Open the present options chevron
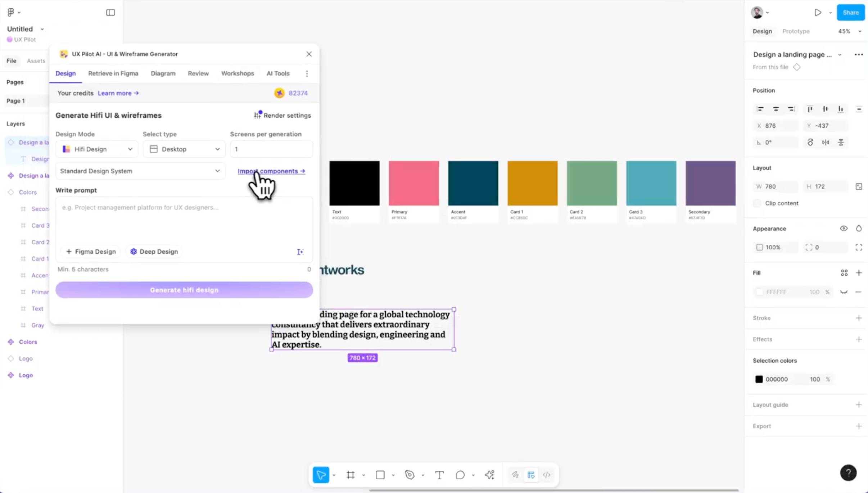The height and width of the screenshot is (493, 868). pyautogui.click(x=831, y=13)
